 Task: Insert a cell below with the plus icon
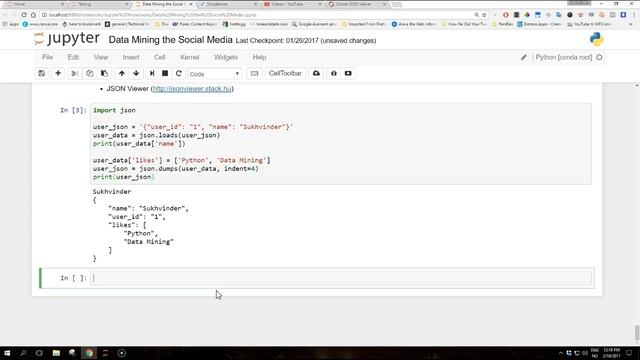[58, 73]
